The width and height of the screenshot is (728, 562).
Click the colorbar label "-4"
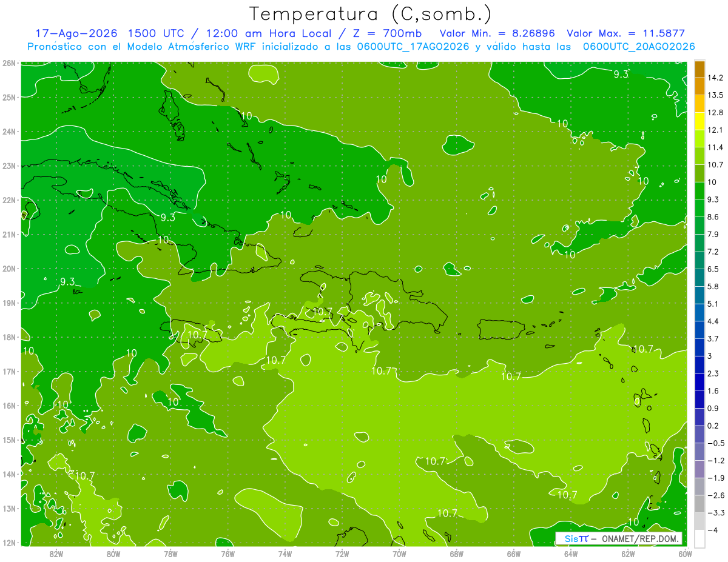coord(714,530)
